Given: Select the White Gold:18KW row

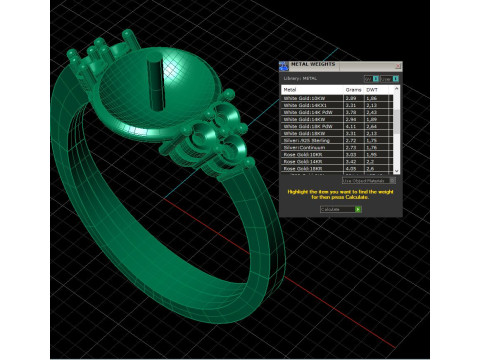Looking at the screenshot, I should pyautogui.click(x=337, y=133).
